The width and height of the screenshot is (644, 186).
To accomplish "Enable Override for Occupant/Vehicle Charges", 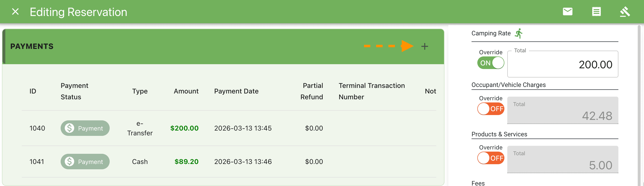I will [491, 109].
